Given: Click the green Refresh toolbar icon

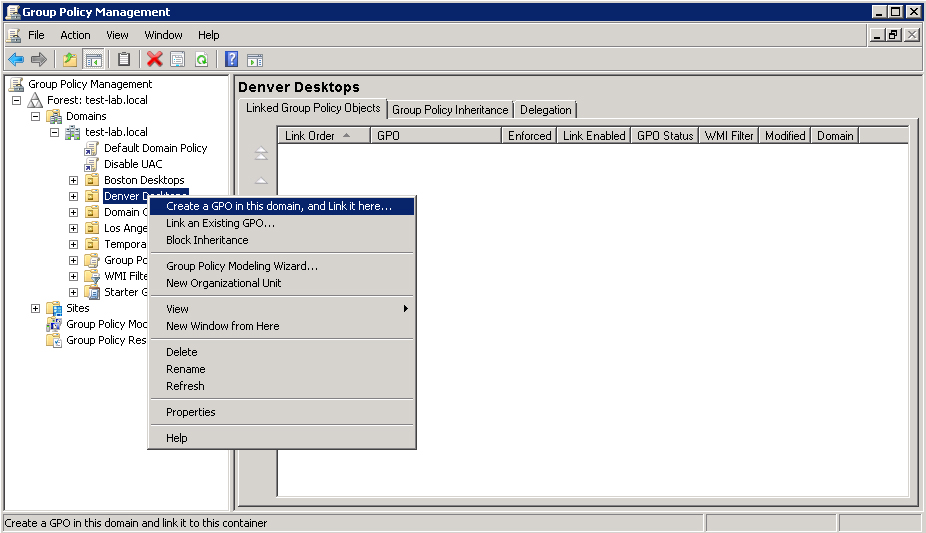Looking at the screenshot, I should click(201, 60).
